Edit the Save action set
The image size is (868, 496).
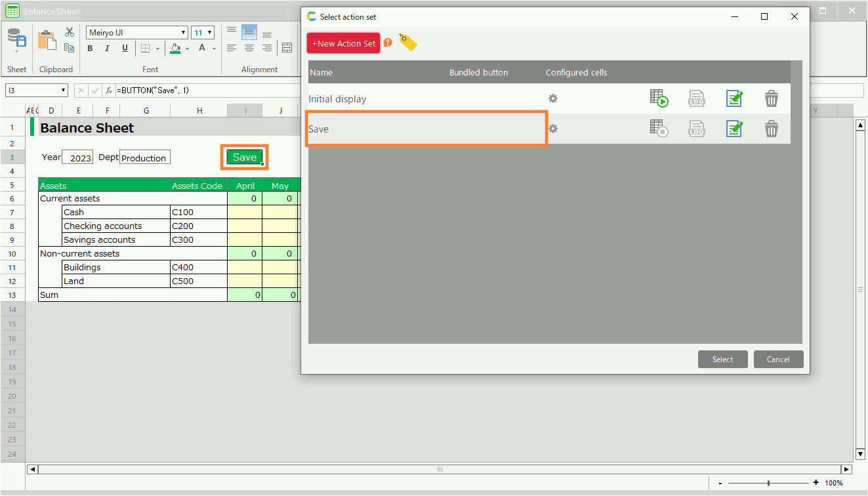click(x=734, y=129)
